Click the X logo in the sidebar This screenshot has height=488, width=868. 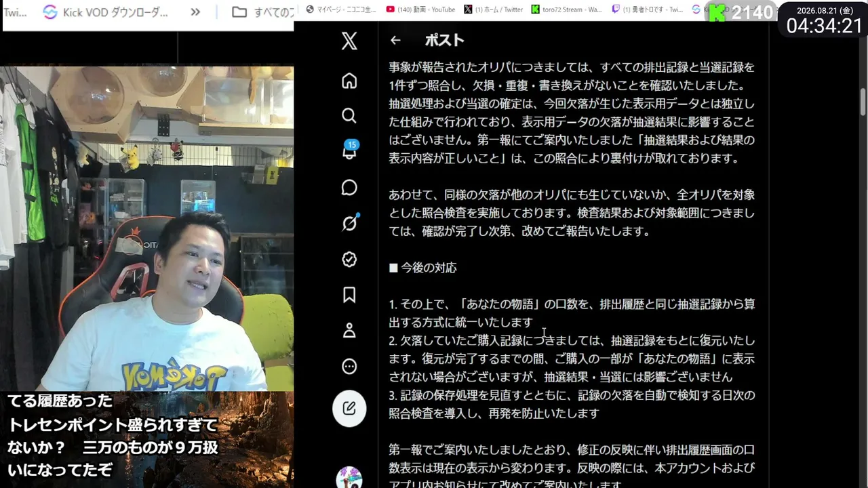[x=349, y=41]
